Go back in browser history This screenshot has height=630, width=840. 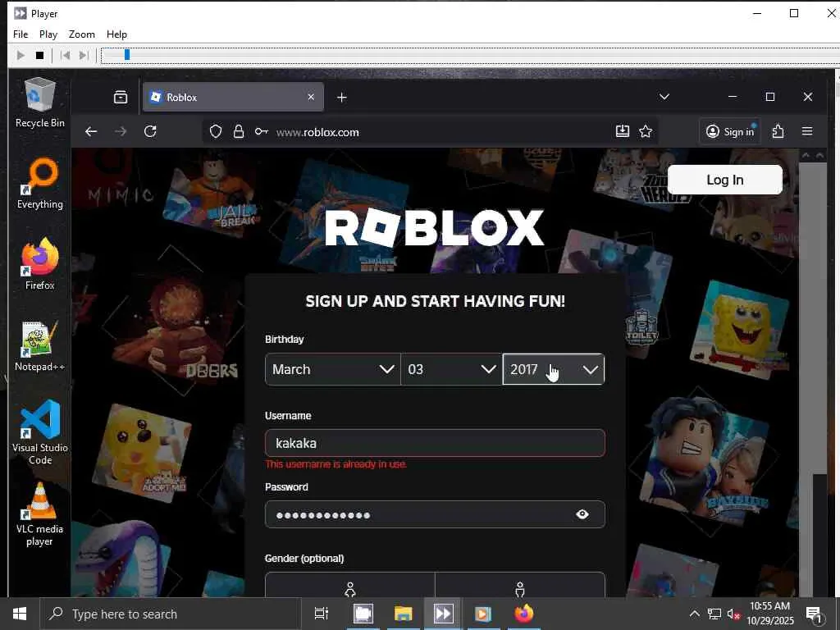coord(91,131)
